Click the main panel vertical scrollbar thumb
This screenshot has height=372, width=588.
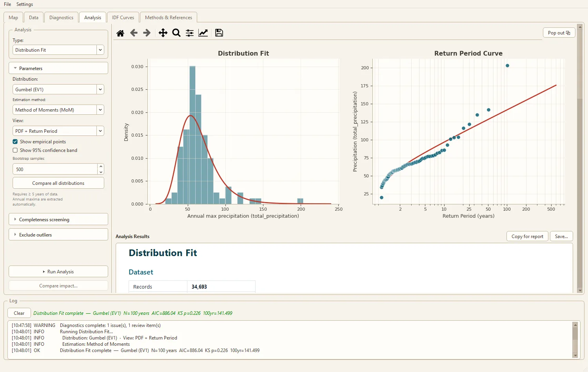pos(580,65)
